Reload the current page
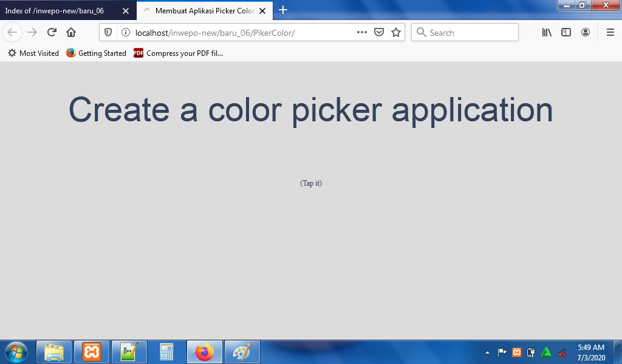The height and width of the screenshot is (364, 622). point(52,33)
